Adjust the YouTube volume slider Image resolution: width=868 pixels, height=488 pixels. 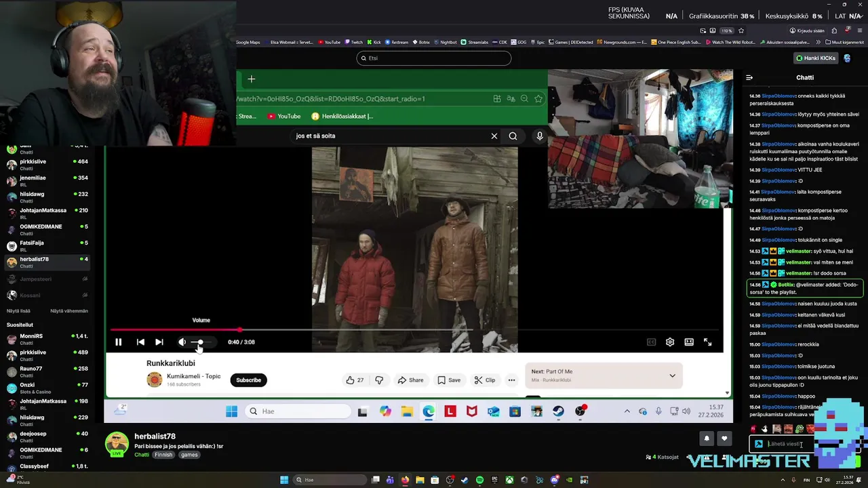(x=202, y=342)
